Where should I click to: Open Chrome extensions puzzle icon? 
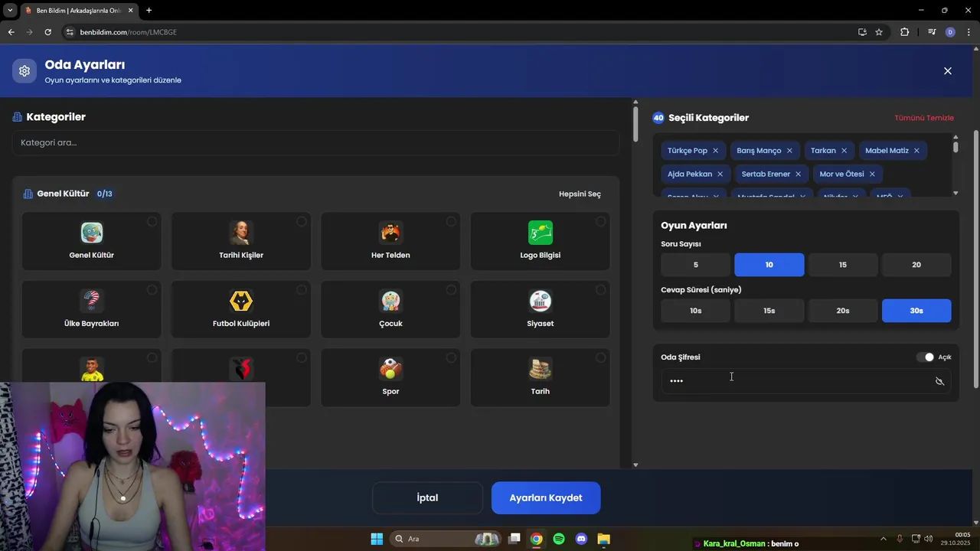(x=904, y=32)
